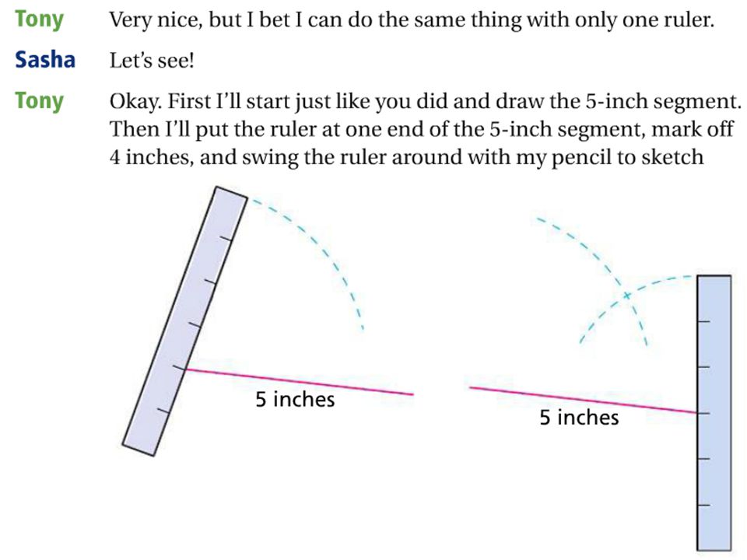Viewport: 747px width, 560px height.
Task: Click the right end of the left pink segment
Action: pyautogui.click(x=412, y=394)
